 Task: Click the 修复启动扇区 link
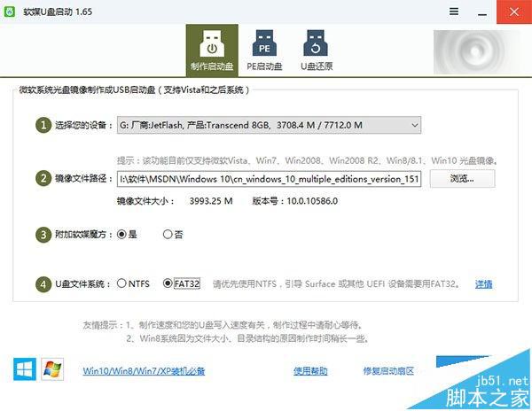388,371
